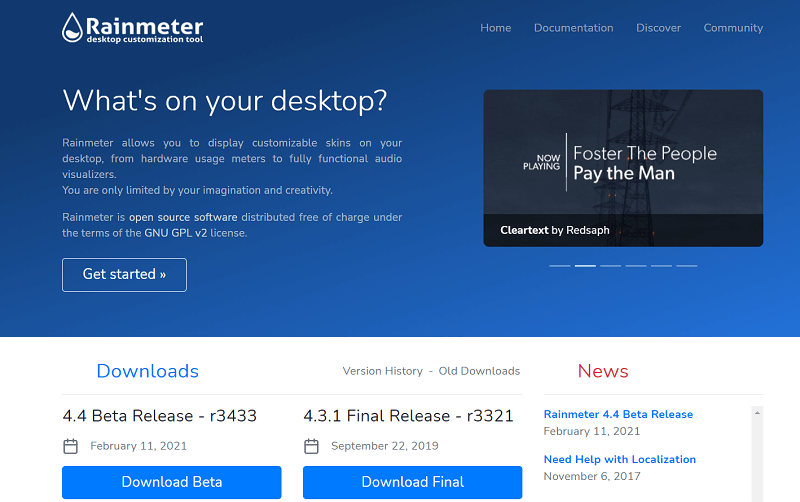The height and width of the screenshot is (502, 800).
Task: Click the 4.3.1 Final Release - r3321 title
Action: pyautogui.click(x=408, y=416)
